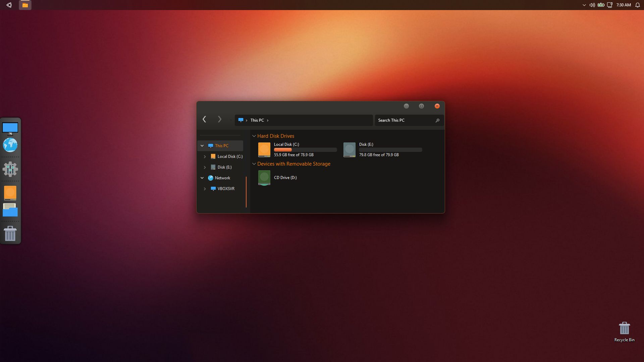Open the Local Disk (C:) drive icon
This screenshot has height=362, width=644.
pos(264,149)
